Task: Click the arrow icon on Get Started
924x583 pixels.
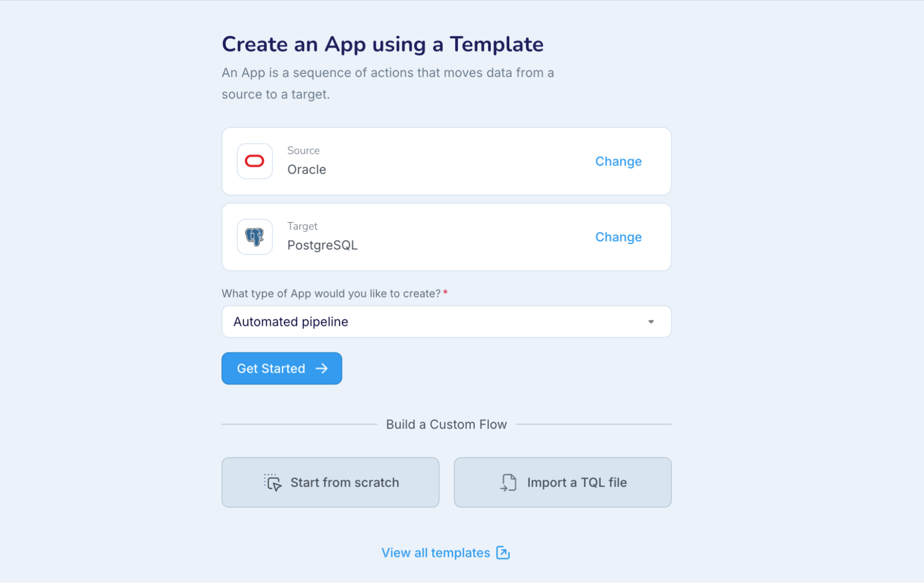Action: point(322,368)
